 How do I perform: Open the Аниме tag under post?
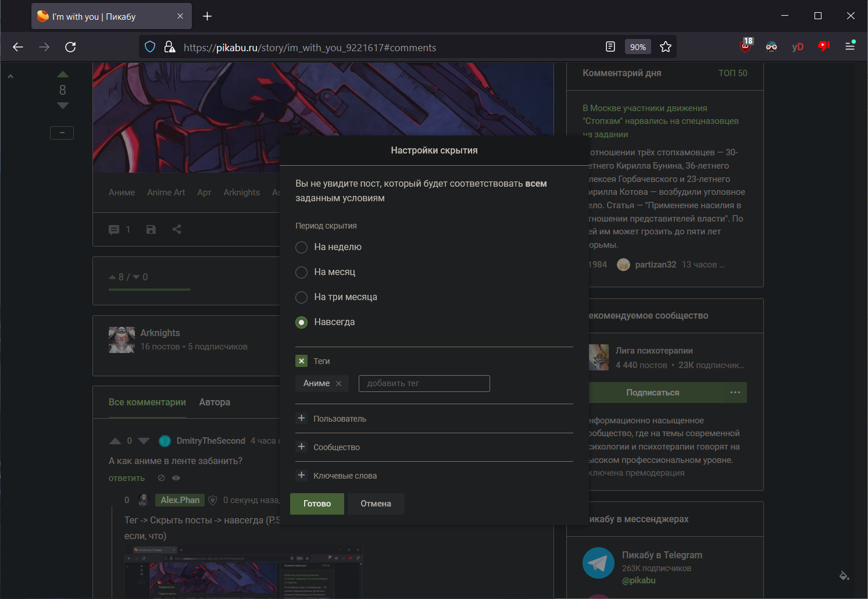pyautogui.click(x=122, y=192)
